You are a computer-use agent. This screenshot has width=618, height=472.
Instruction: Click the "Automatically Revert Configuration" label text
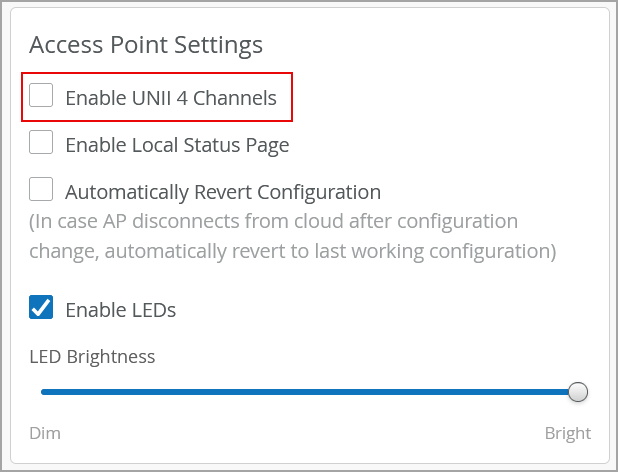(223, 192)
